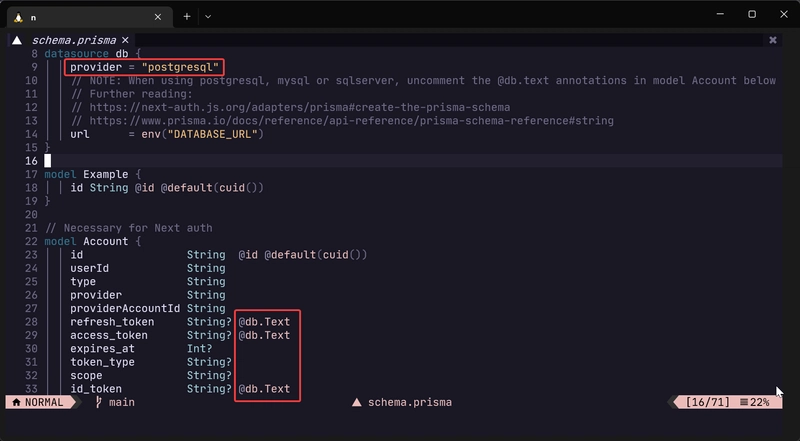Click model Account declaration on line 22

pos(93,241)
